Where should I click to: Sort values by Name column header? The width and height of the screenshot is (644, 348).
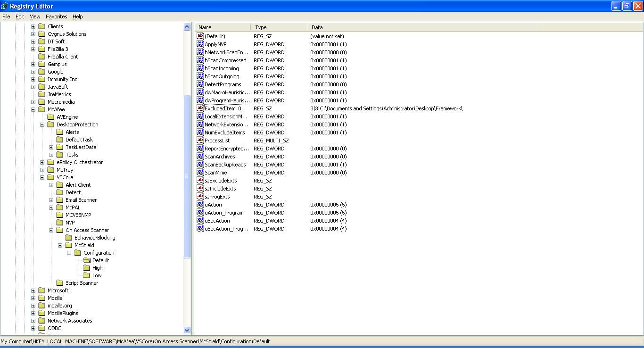(223, 27)
